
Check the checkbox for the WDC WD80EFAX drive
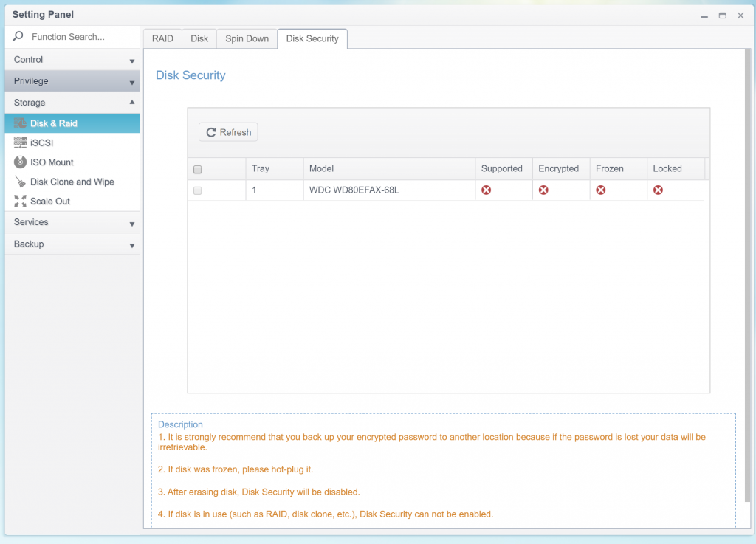197,190
